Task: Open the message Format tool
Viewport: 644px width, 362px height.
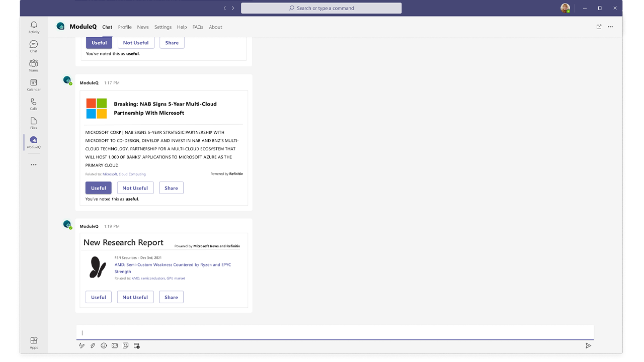Action: 82,345
